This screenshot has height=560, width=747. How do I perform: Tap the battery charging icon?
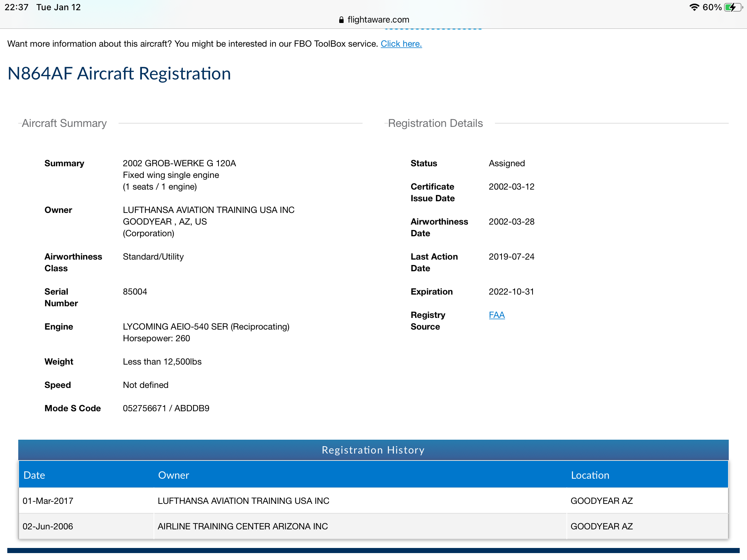click(x=733, y=7)
